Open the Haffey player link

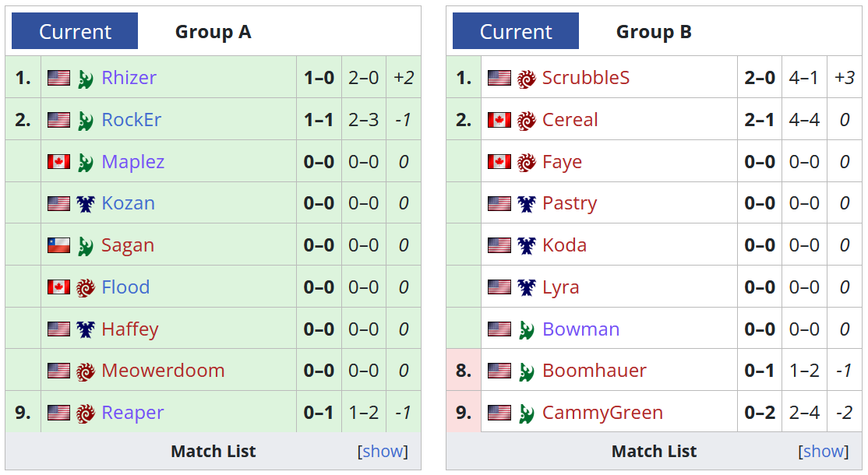pyautogui.click(x=130, y=329)
